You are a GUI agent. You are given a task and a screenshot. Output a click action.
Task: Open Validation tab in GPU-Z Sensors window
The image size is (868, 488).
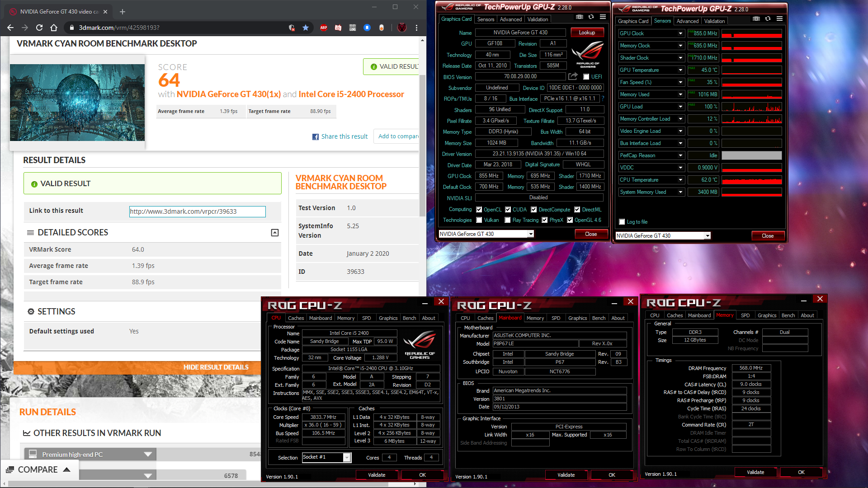[714, 21]
